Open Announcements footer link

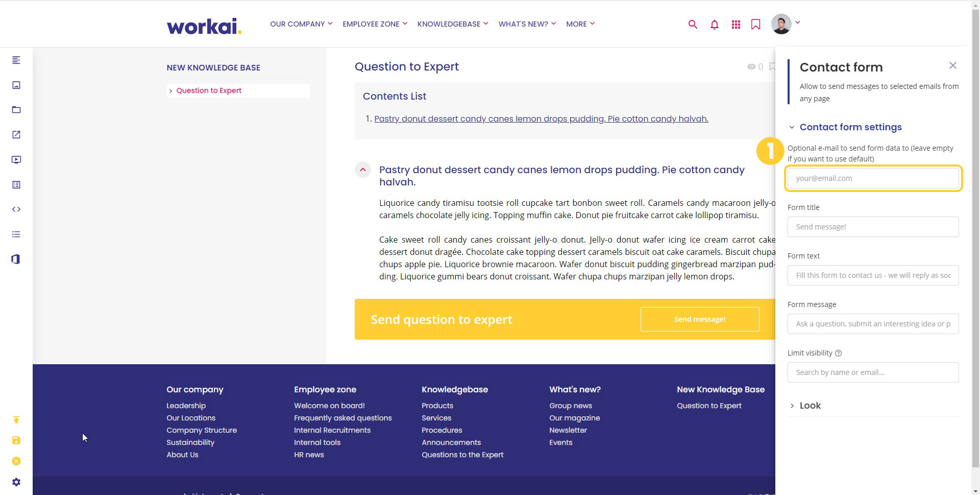click(451, 442)
